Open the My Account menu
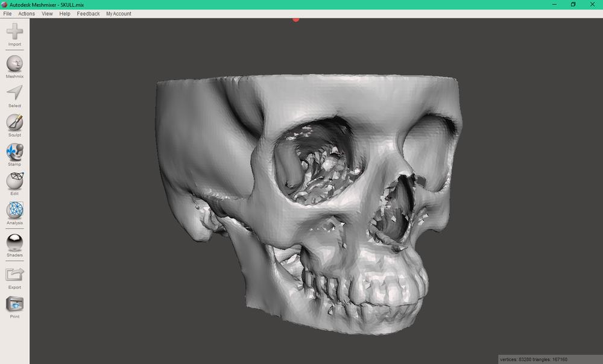Viewport: 603px width, 364px height. 118,13
